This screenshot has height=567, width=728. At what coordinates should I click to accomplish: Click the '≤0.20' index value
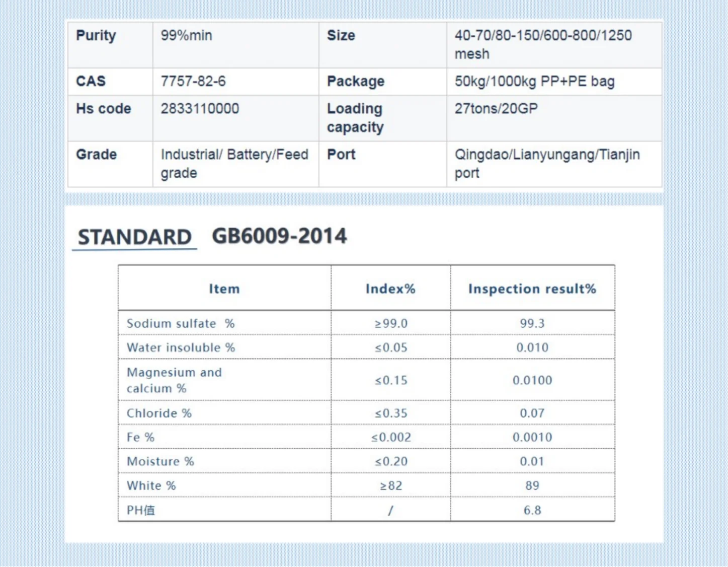pos(391,461)
